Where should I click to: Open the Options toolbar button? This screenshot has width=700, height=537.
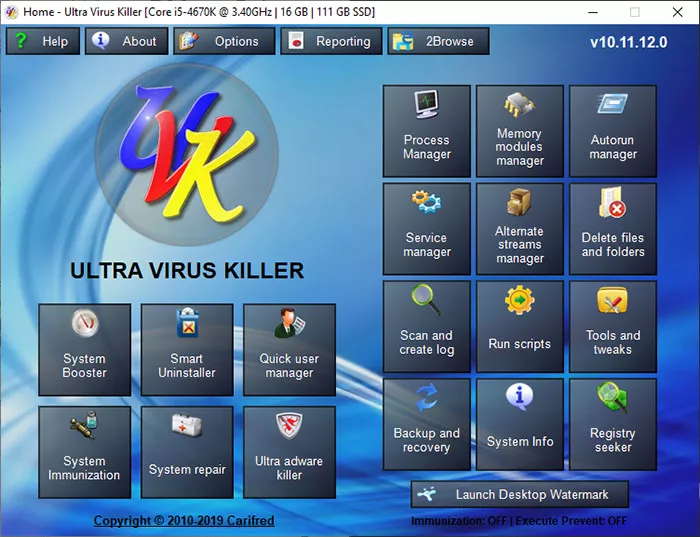click(224, 41)
